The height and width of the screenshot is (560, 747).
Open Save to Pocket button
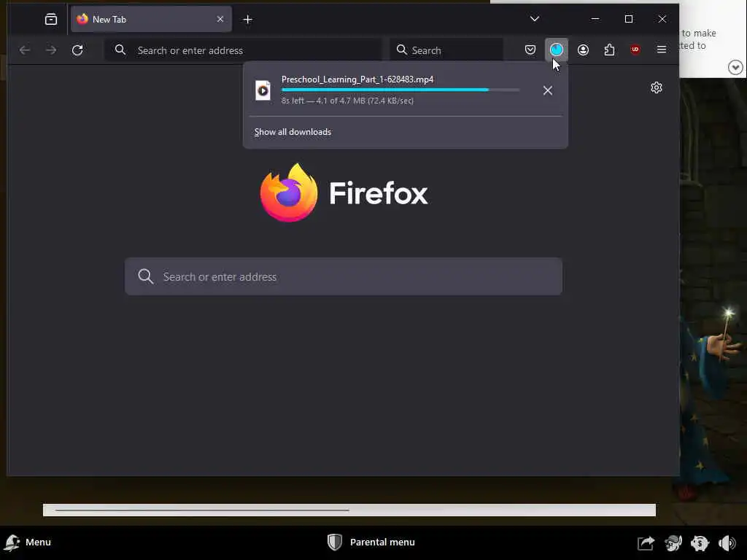530,50
